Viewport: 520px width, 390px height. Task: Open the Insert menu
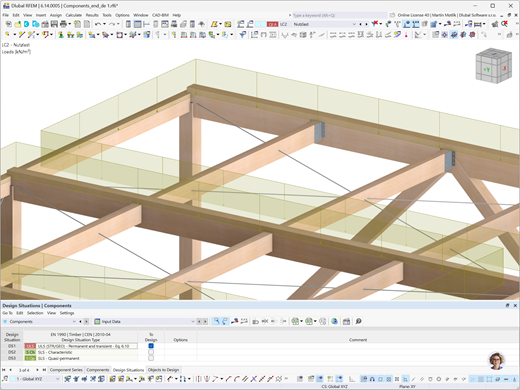(41, 15)
